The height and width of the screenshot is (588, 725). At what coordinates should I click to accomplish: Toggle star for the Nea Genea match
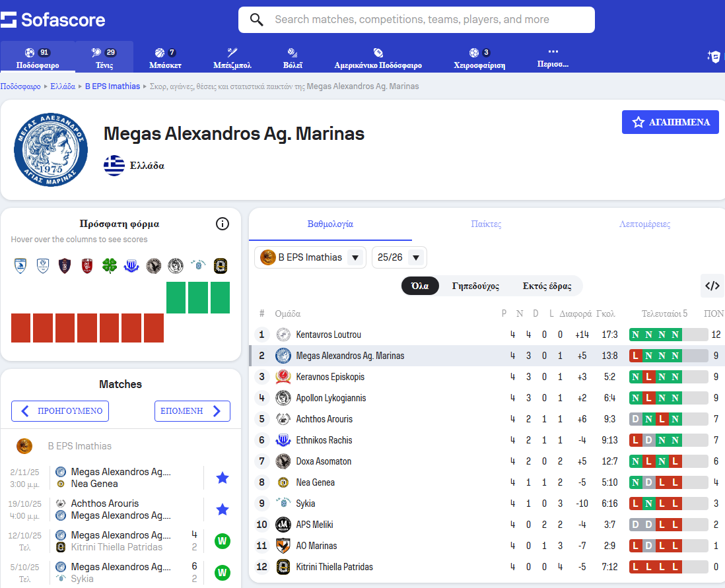pos(223,478)
